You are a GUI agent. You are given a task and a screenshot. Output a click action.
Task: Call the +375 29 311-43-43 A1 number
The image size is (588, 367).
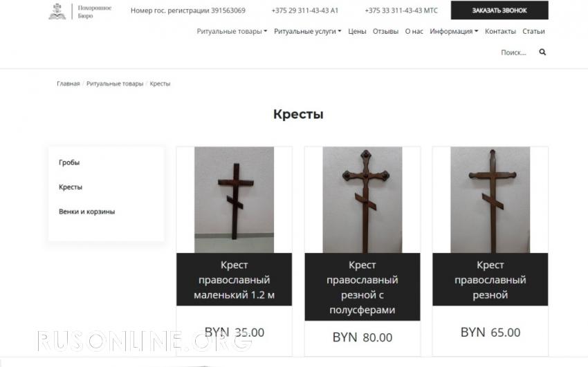coord(305,10)
